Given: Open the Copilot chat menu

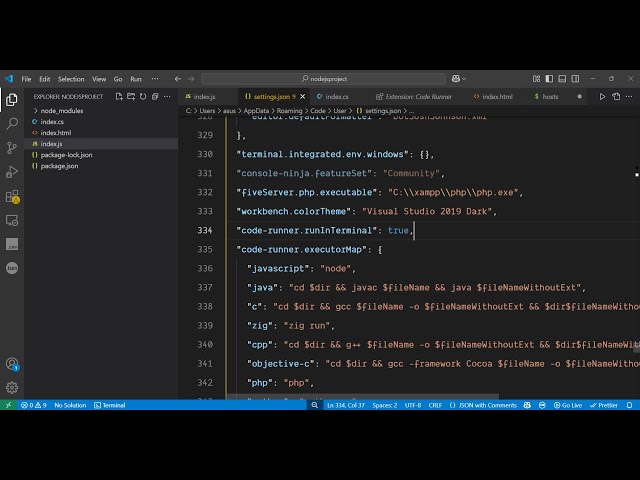Looking at the screenshot, I should coord(459,79).
